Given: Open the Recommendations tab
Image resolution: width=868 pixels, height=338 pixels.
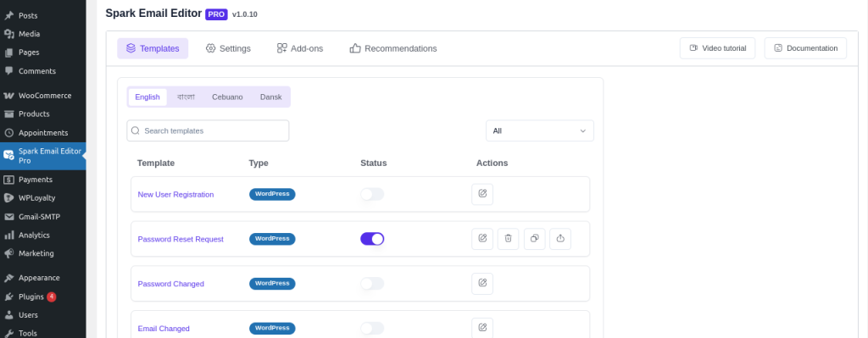Looking at the screenshot, I should pos(393,48).
